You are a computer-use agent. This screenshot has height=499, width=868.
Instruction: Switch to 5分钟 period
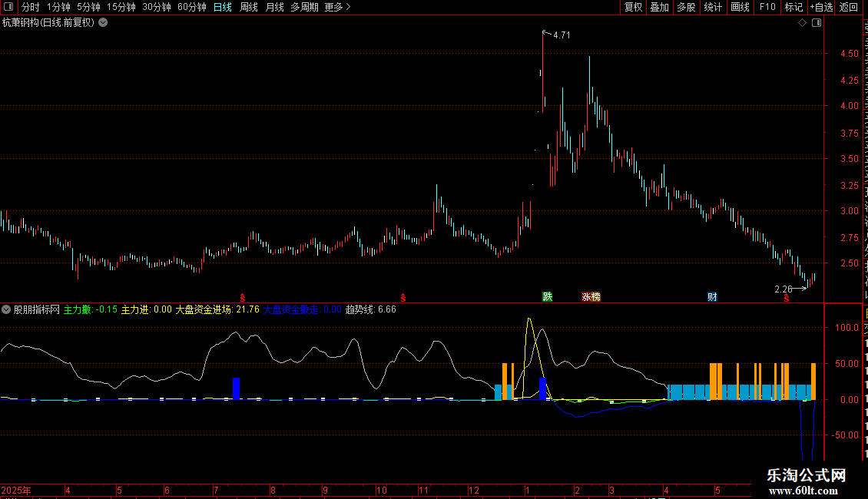[88, 7]
